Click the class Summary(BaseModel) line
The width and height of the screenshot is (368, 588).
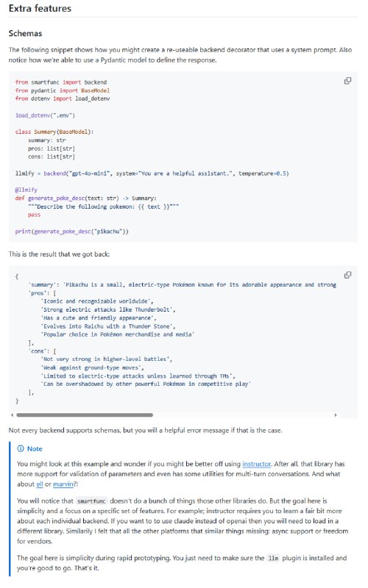(54, 132)
